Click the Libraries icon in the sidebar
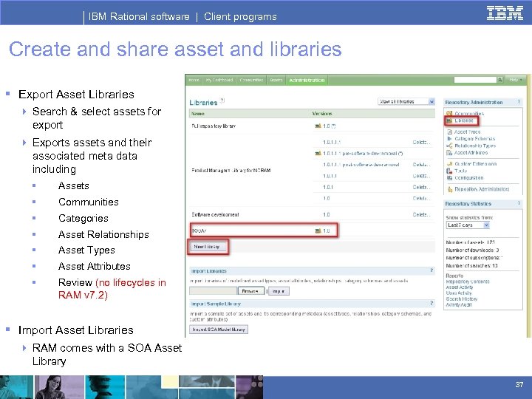532x399 pixels. (x=449, y=120)
